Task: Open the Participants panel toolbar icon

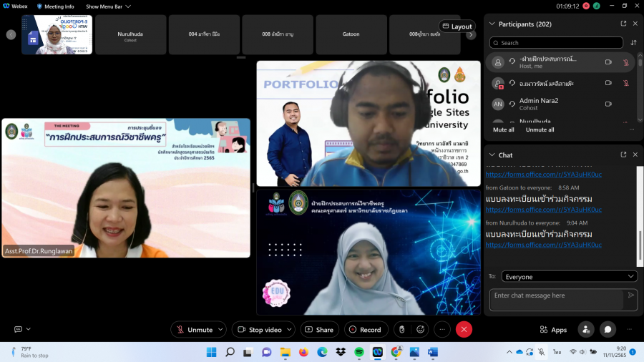Action: pyautogui.click(x=586, y=329)
